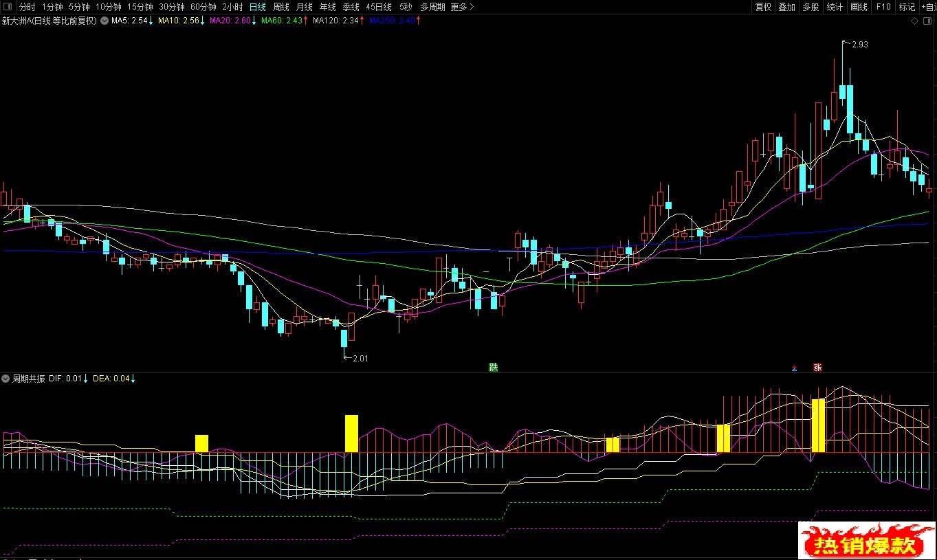Click the MA10: 2.56 label
This screenshot has width=937, height=560.
pyautogui.click(x=179, y=21)
